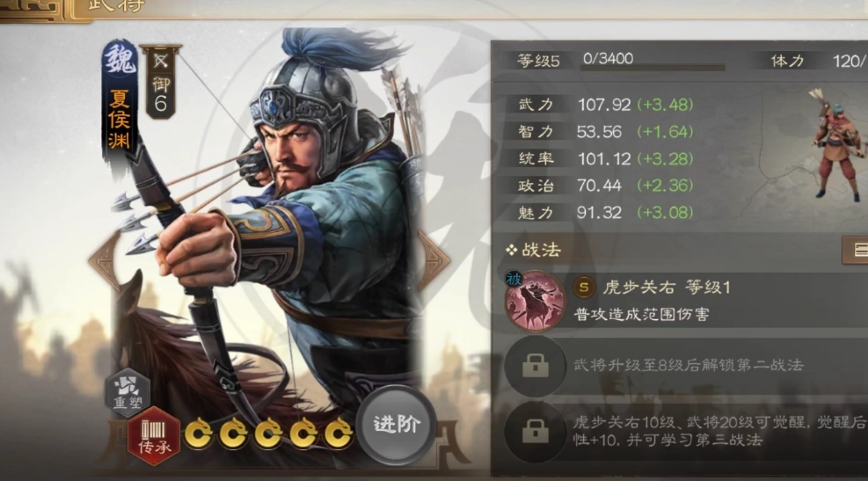Select the 夏侯渊 name banner
This screenshot has width=868, height=481.
point(120,119)
